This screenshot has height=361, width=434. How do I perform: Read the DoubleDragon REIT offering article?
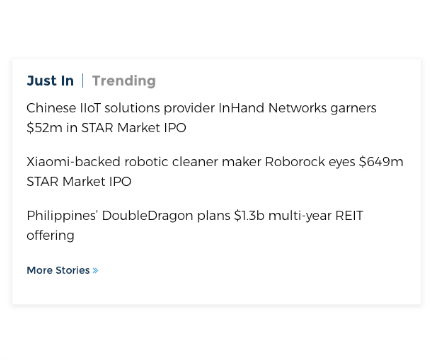(x=195, y=226)
